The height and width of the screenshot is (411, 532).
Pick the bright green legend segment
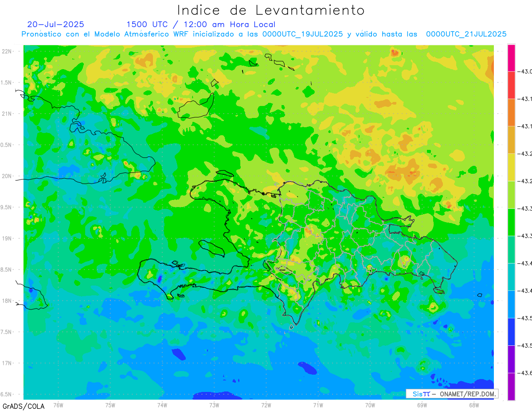pos(511,222)
